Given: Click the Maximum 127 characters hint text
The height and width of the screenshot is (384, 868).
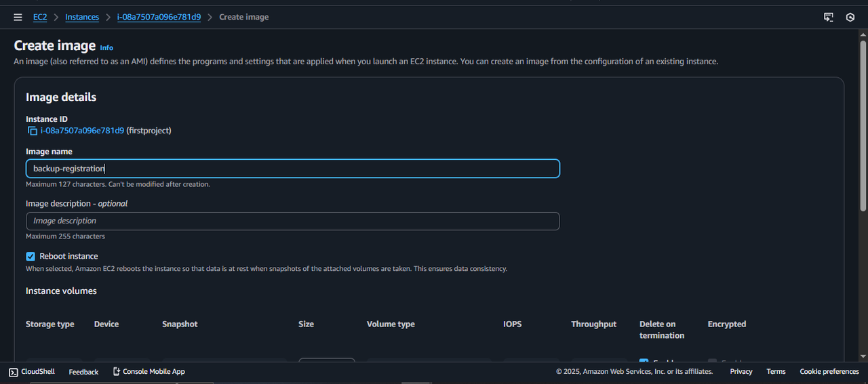Looking at the screenshot, I should tap(118, 184).
